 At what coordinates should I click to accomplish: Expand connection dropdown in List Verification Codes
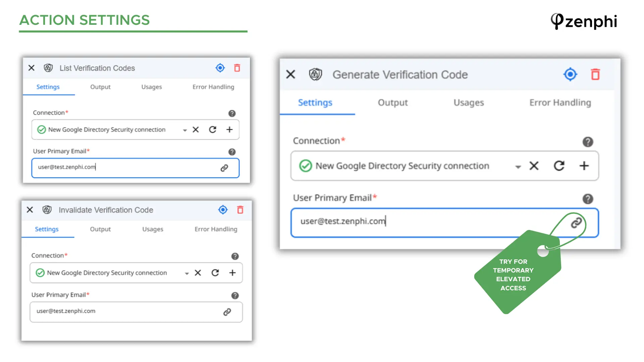click(185, 130)
